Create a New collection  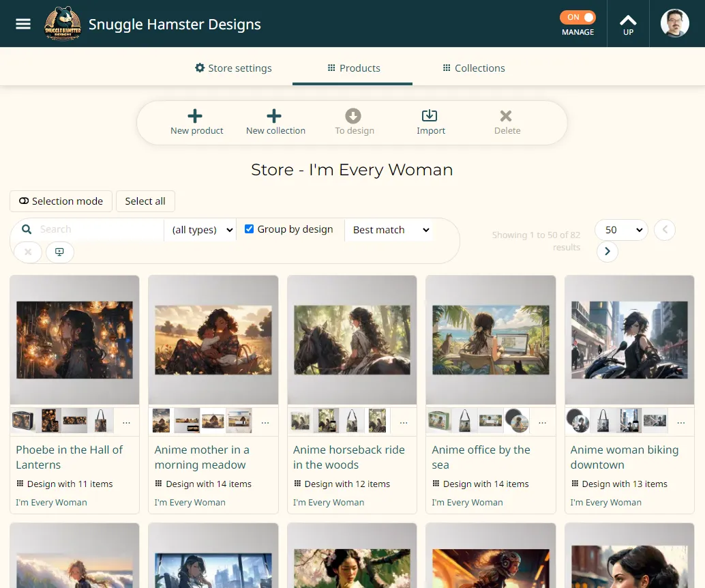(275, 122)
